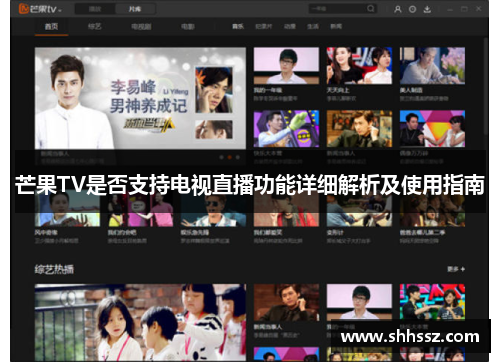
Task: Open the 天天向上 thumbnail
Action: 359,66
